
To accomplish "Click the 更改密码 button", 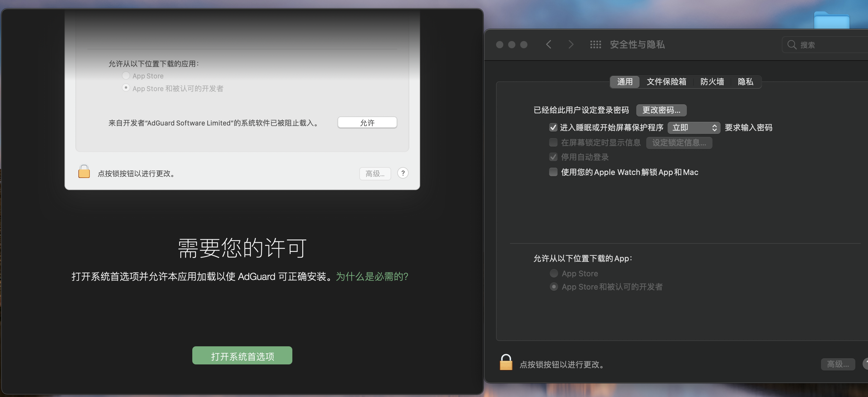I will coord(661,110).
